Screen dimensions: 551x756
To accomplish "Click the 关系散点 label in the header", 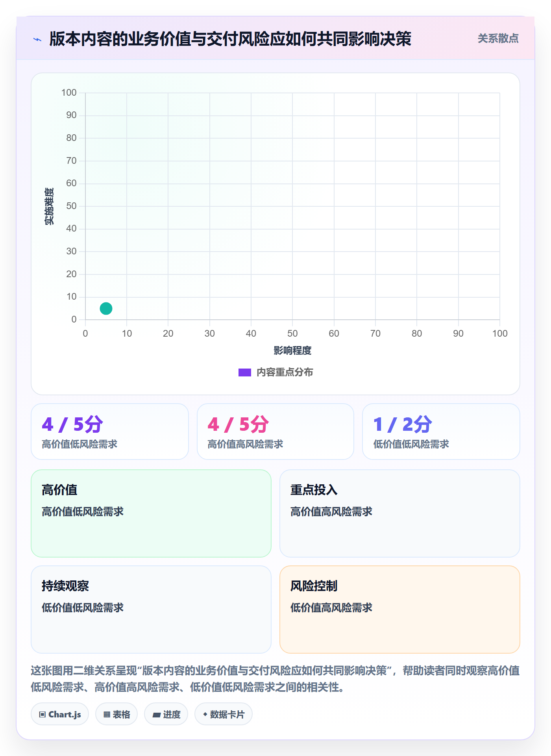I will (x=498, y=39).
